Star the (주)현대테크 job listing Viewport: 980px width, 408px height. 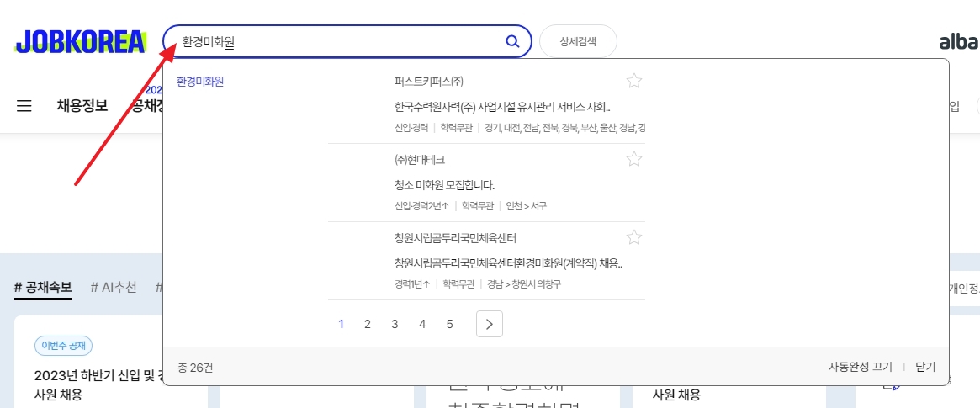point(633,159)
